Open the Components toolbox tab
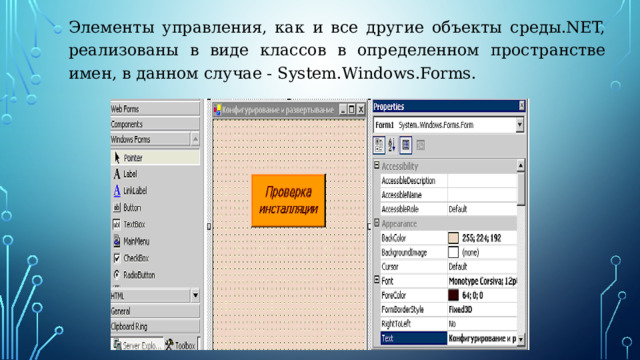 155,124
